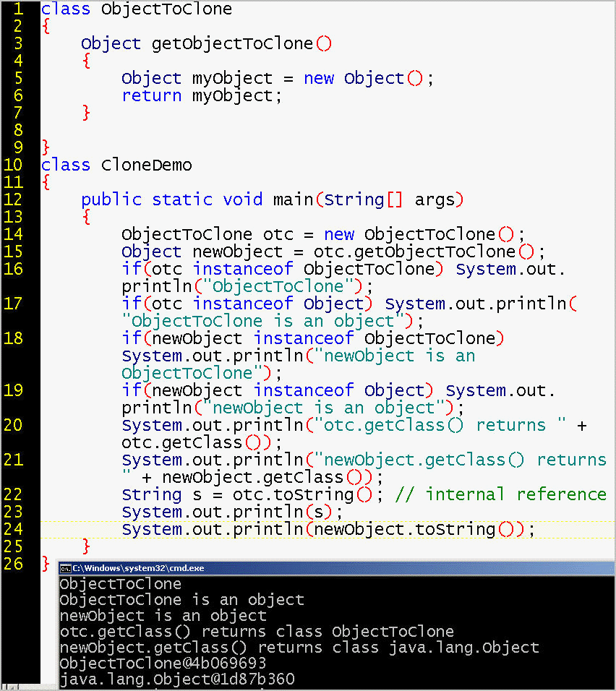Click line number 3 in the gutter
Viewport: 616px width, 691px height.
pyautogui.click(x=18, y=43)
